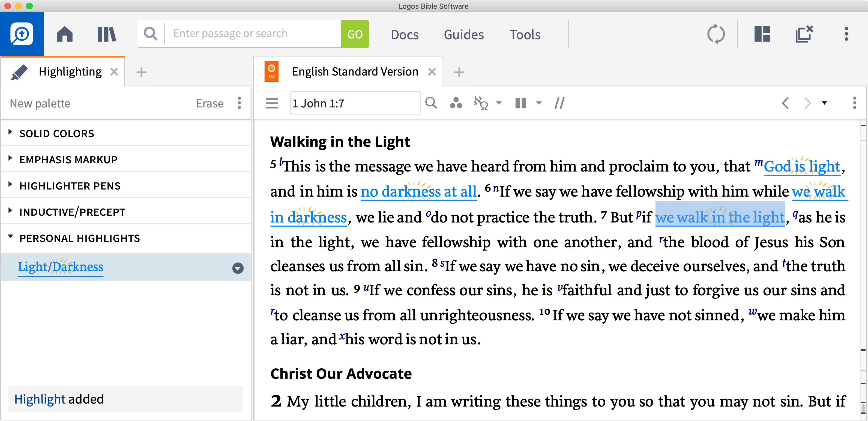
Task: Click the ESV inline search magnifier
Action: (x=431, y=103)
